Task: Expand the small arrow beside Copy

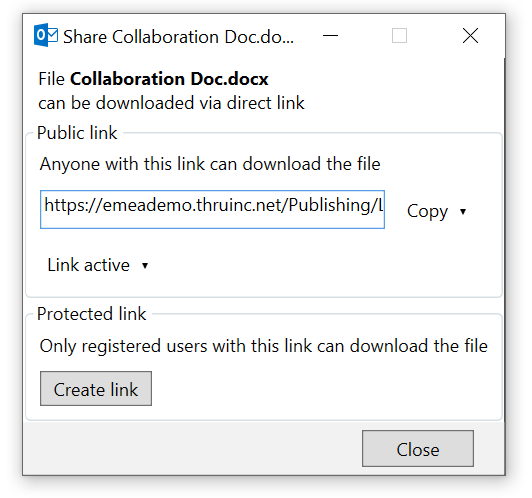Action: pyautogui.click(x=463, y=212)
